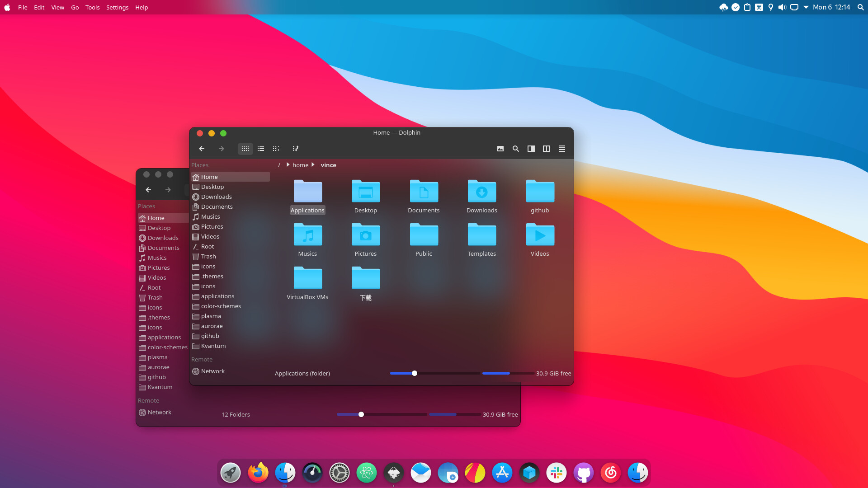Click the sort order toolbar icon
Viewport: 868px width, 488px height.
point(295,149)
